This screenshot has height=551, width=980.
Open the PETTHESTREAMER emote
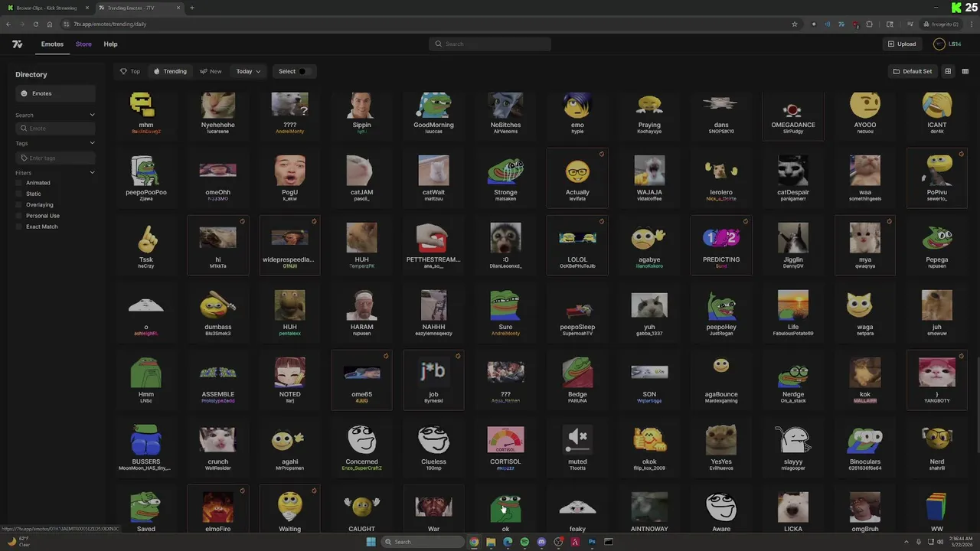(x=433, y=245)
